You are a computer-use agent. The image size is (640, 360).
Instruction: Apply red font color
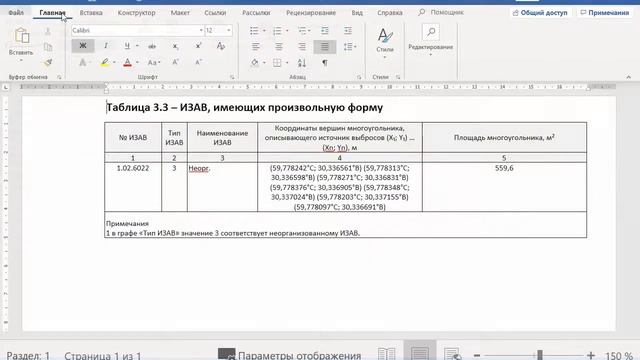[127, 62]
